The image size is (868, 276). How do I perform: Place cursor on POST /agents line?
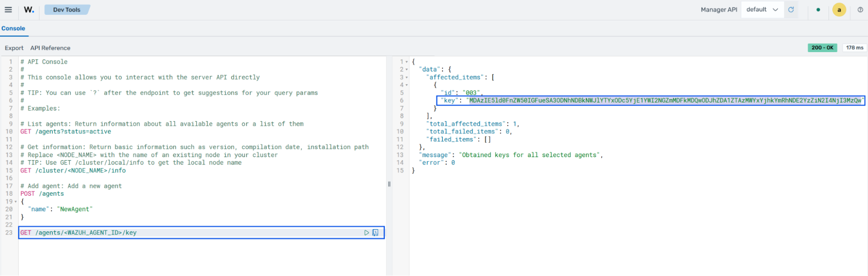[42, 194]
